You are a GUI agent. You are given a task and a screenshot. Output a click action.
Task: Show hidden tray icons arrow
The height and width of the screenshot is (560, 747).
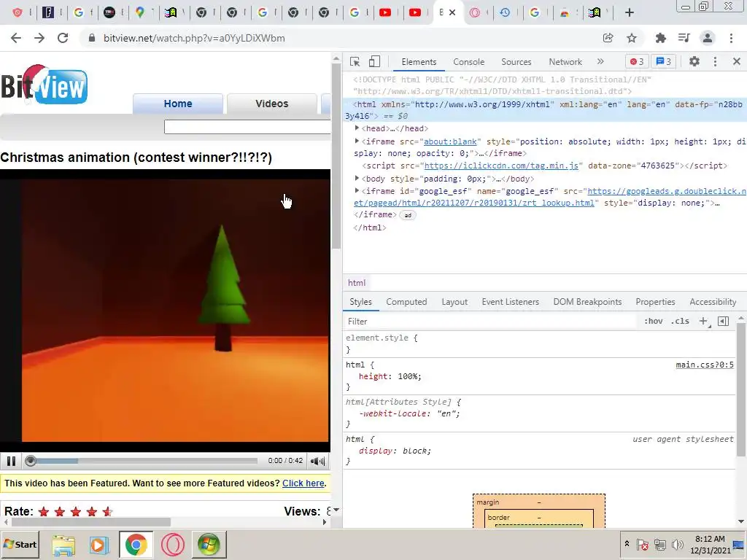(627, 544)
